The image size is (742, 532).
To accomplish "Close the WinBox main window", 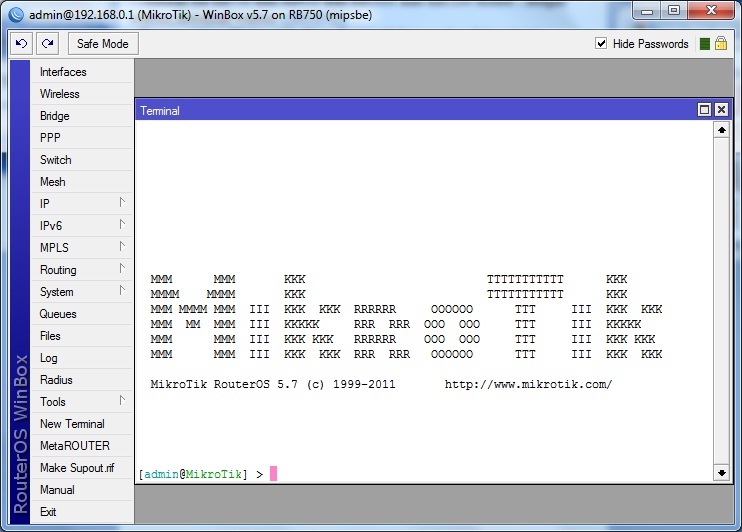I will pos(711,11).
